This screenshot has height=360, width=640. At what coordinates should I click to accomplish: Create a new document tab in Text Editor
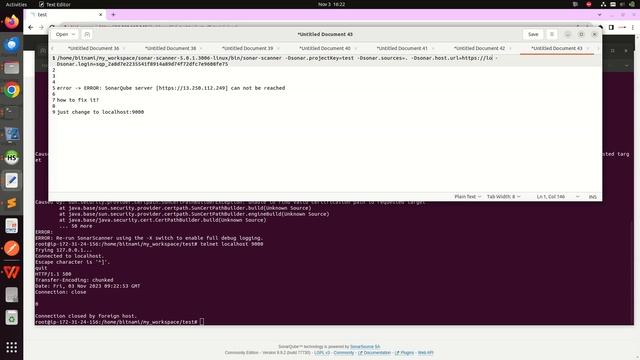pyautogui.click(x=87, y=34)
